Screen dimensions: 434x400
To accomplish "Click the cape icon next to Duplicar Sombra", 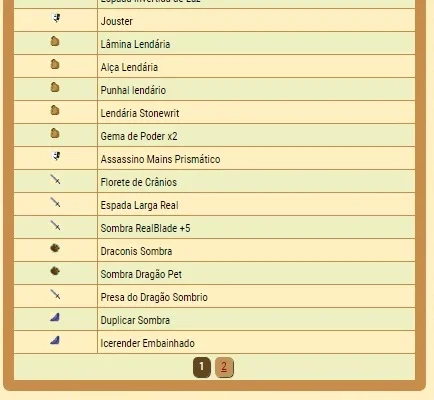I will click(55, 317).
